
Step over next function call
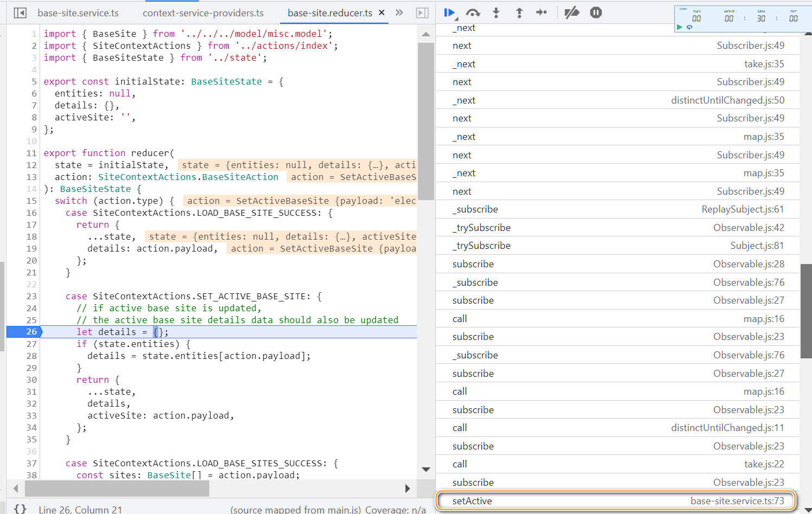click(x=473, y=12)
